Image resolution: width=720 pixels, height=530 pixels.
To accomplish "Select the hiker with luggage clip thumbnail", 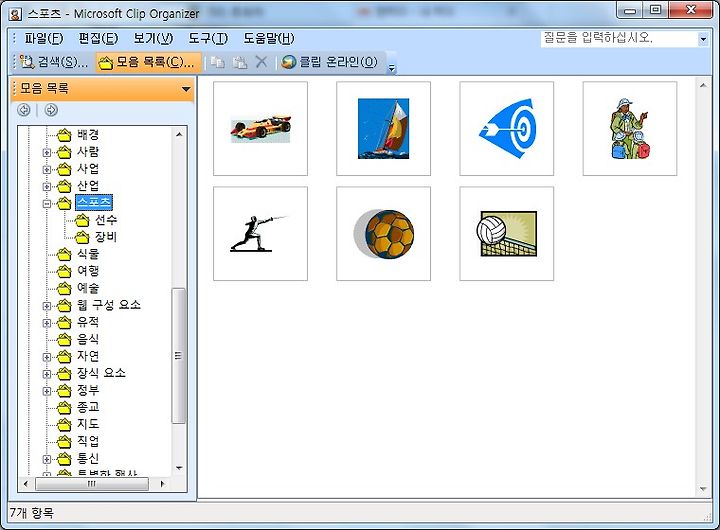I will [x=630, y=129].
